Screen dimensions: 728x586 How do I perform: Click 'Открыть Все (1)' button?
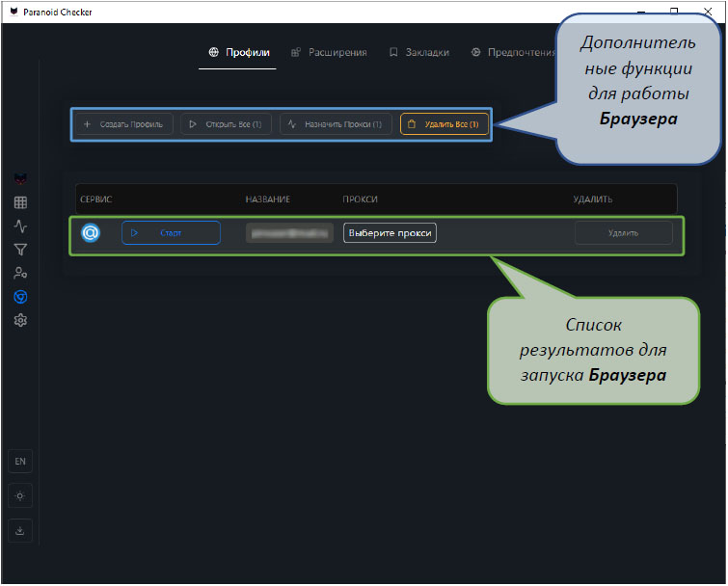pyautogui.click(x=225, y=124)
